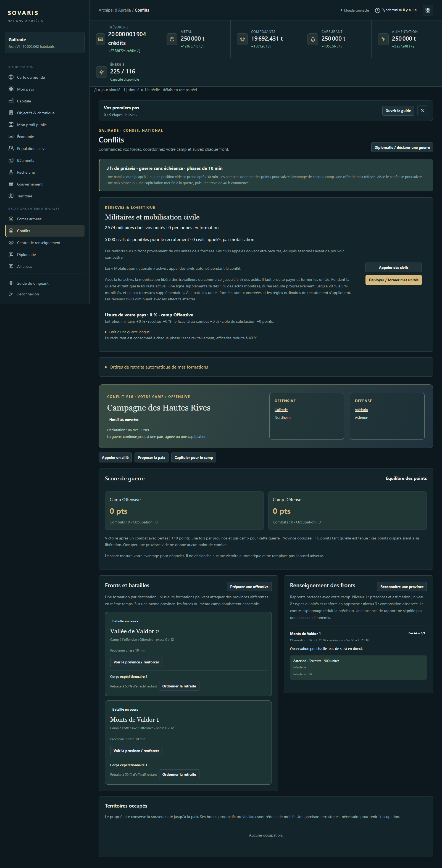Click Reconnaître une province button

402,587
